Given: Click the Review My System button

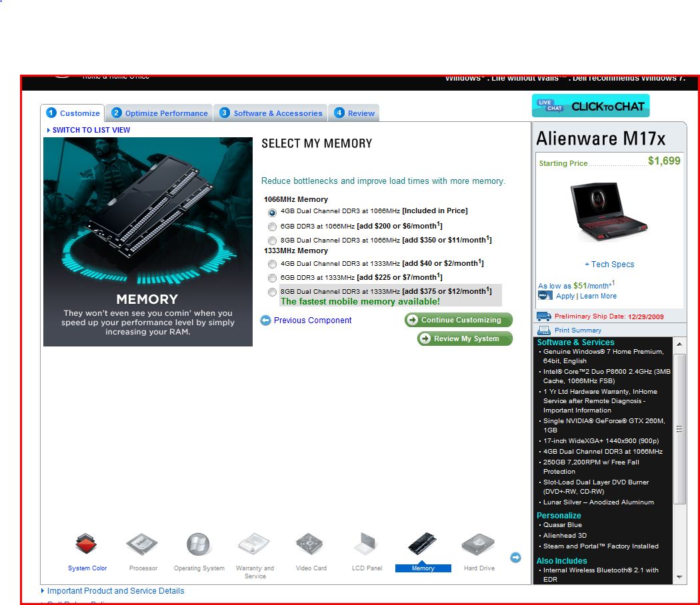Looking at the screenshot, I should (465, 338).
